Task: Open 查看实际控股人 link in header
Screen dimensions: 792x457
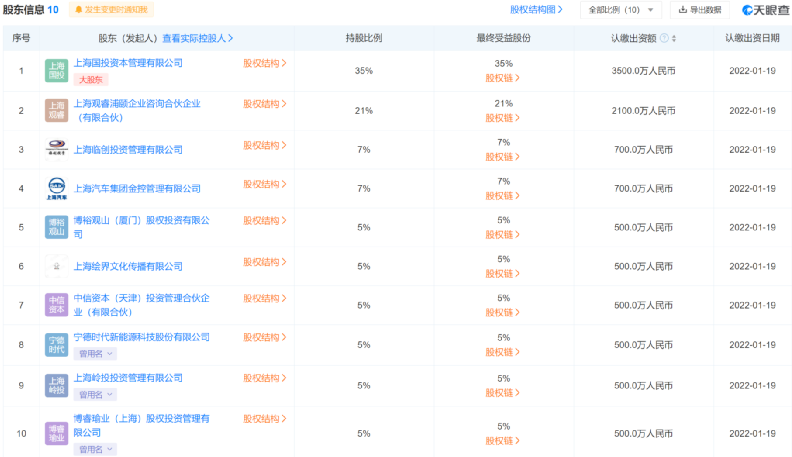Action: tap(198, 38)
